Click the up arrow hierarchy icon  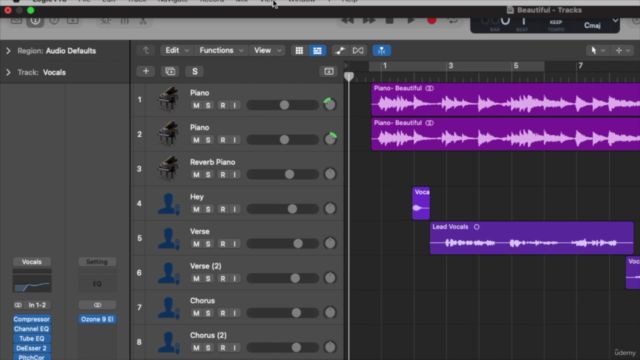146,51
